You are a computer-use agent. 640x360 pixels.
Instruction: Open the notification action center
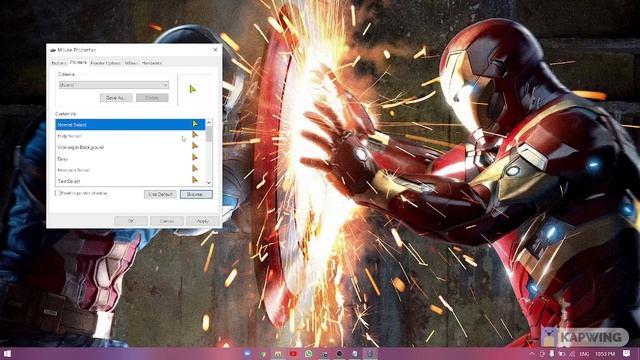pos(627,353)
